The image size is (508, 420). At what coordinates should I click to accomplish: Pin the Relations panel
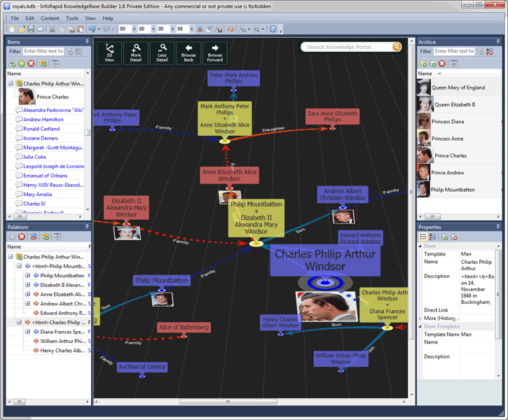(86, 227)
